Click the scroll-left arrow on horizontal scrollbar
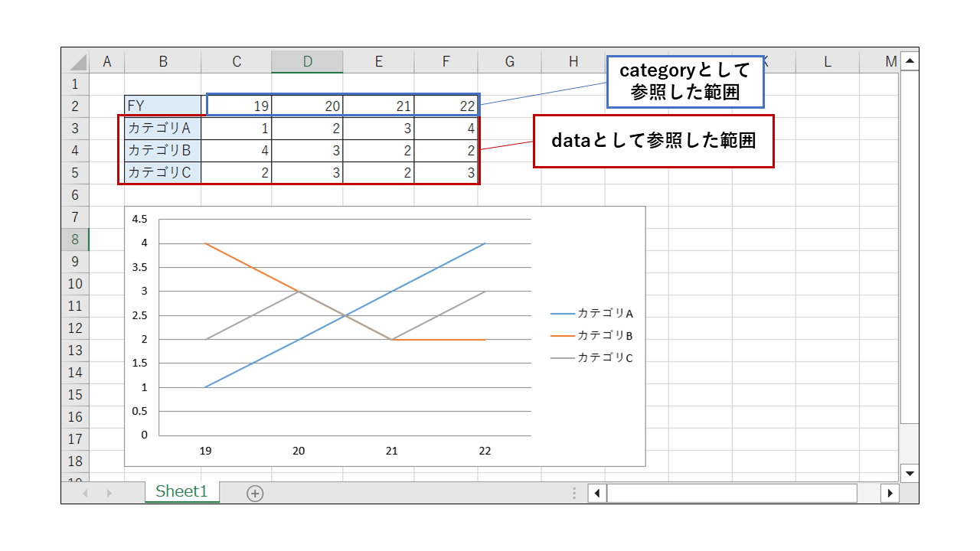This screenshot has width=980, height=551. (x=597, y=493)
